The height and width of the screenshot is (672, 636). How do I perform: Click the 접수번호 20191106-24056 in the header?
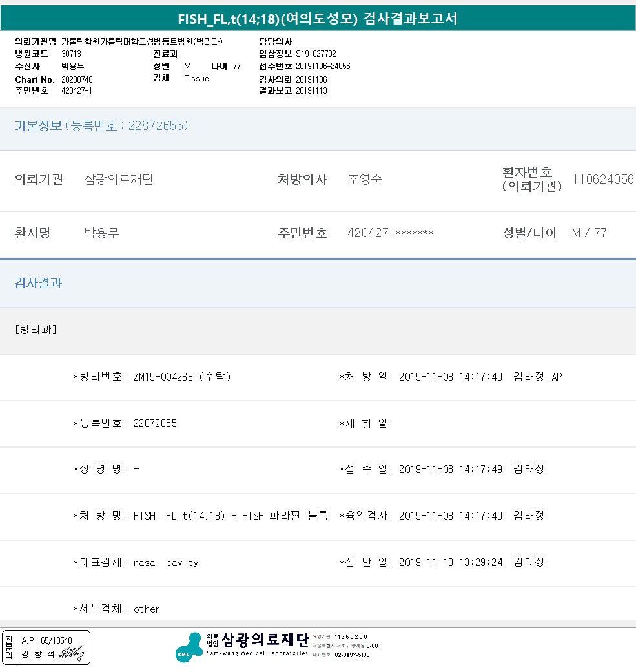click(323, 66)
